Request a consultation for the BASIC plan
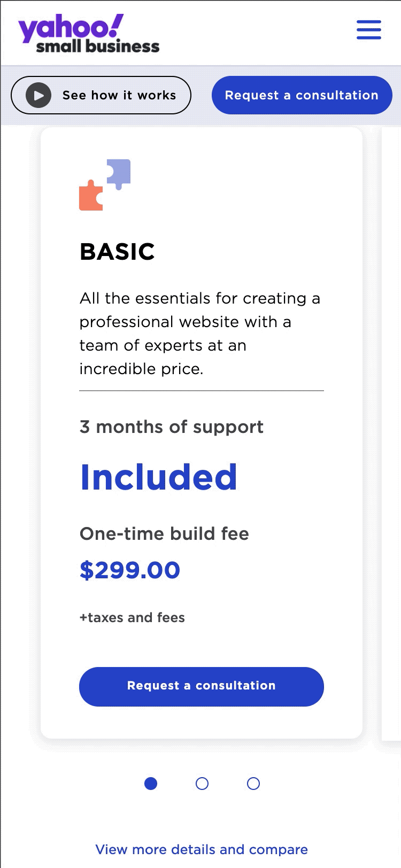 (201, 686)
